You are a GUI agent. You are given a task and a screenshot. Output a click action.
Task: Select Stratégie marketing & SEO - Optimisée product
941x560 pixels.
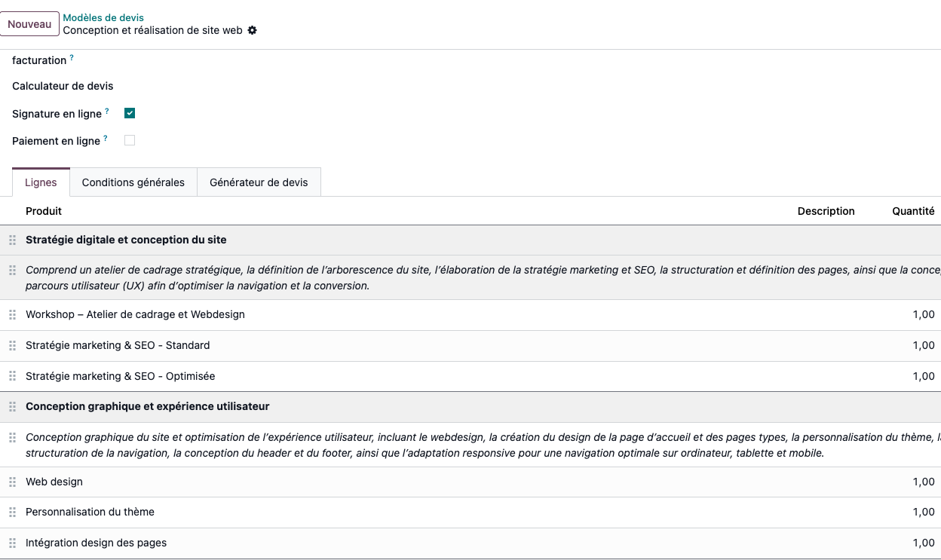pos(120,376)
